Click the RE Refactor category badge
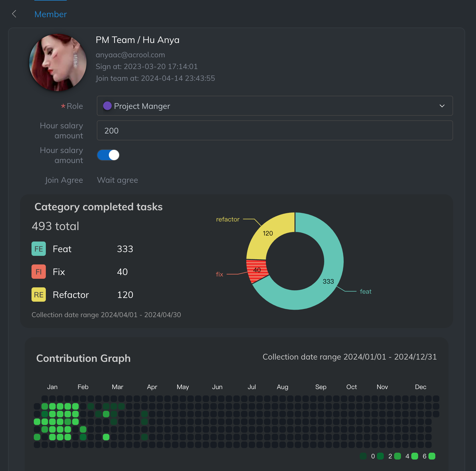This screenshot has width=476, height=471. pyautogui.click(x=39, y=295)
